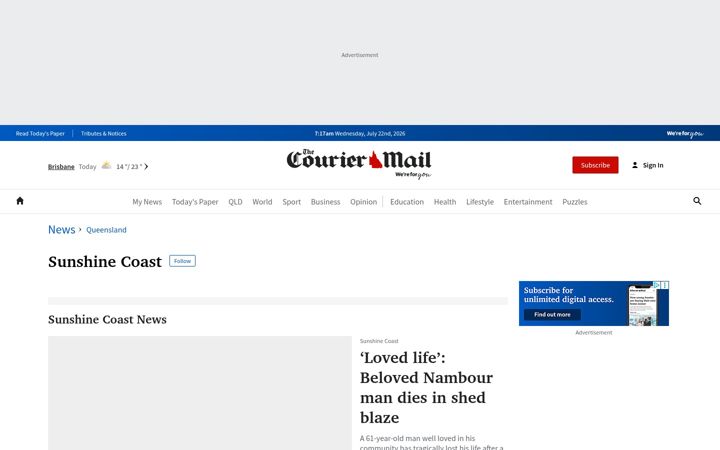The image size is (720, 450).
Task: Click the 14°/23° temperature text
Action: point(129,167)
